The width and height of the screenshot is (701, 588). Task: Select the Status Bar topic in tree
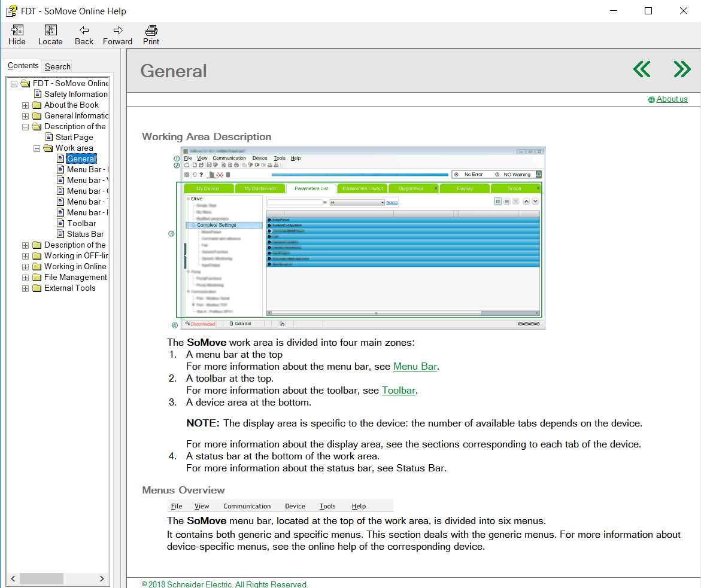[x=85, y=234]
